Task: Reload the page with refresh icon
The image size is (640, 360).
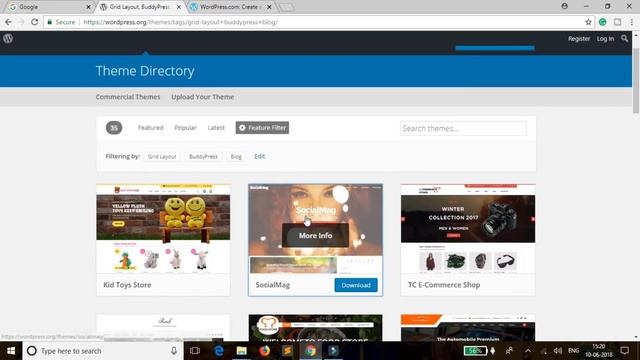Action: click(35, 22)
